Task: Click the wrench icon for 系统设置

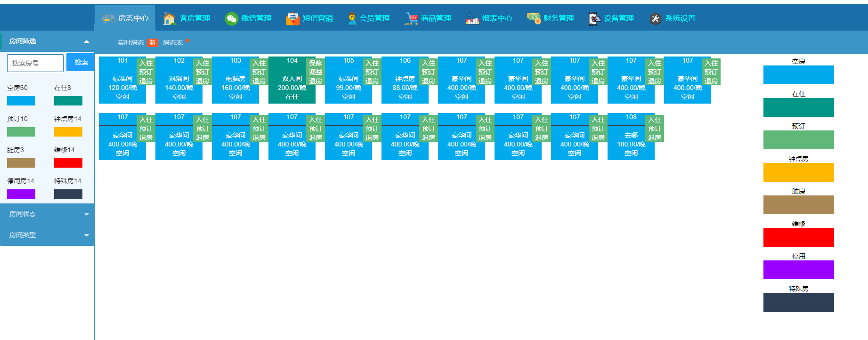Action: (655, 18)
